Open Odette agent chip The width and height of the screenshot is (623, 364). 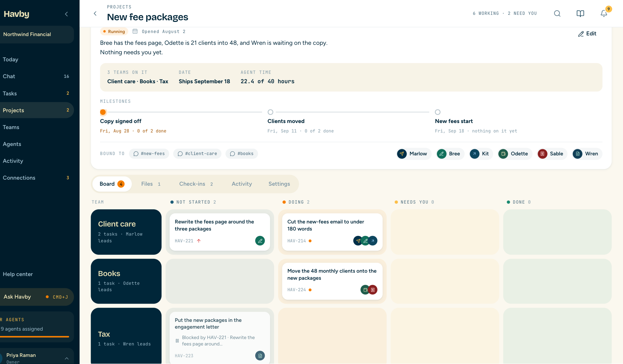click(x=515, y=154)
